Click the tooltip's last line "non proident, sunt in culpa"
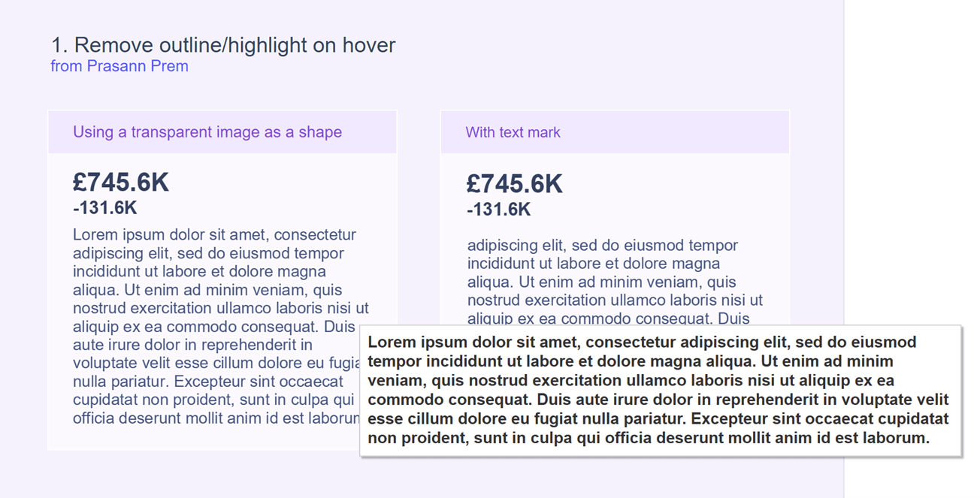Screen dimensions: 980x498 [x=649, y=438]
